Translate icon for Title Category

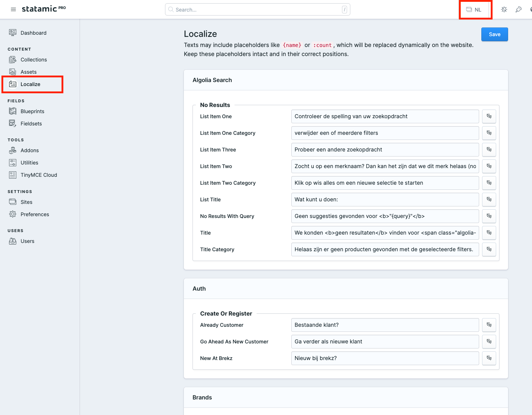coord(489,249)
